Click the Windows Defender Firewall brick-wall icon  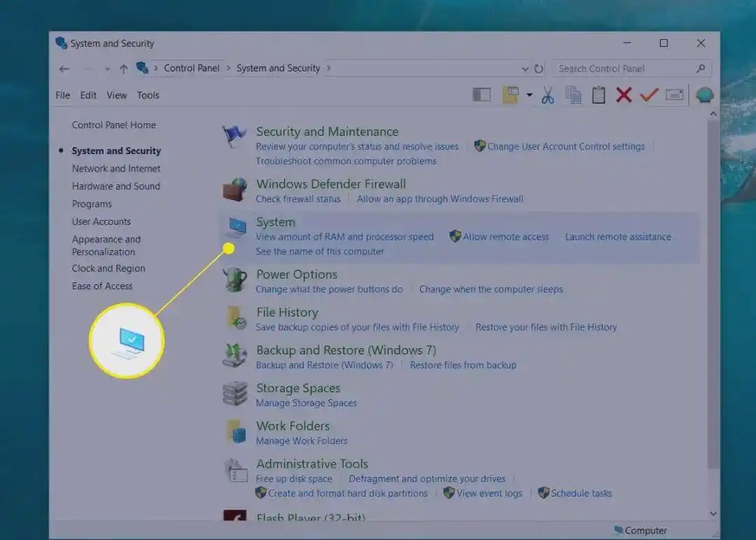[234, 188]
